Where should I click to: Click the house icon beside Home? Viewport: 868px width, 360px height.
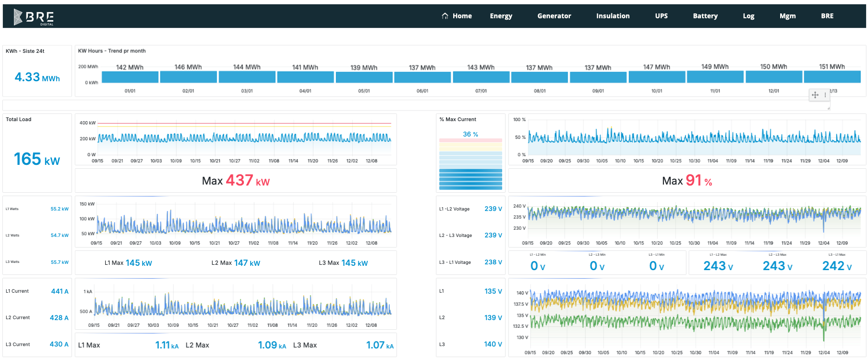(x=445, y=16)
